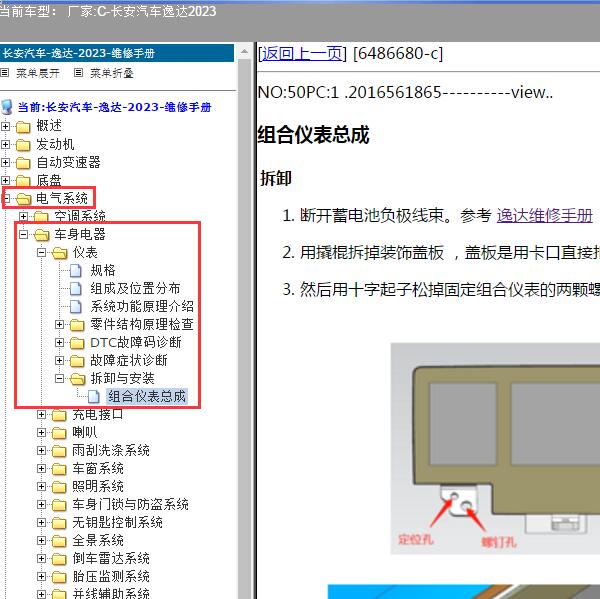The height and width of the screenshot is (599, 600).
Task: Click the 胎压监测系统 folder icon
Action: [x=59, y=577]
